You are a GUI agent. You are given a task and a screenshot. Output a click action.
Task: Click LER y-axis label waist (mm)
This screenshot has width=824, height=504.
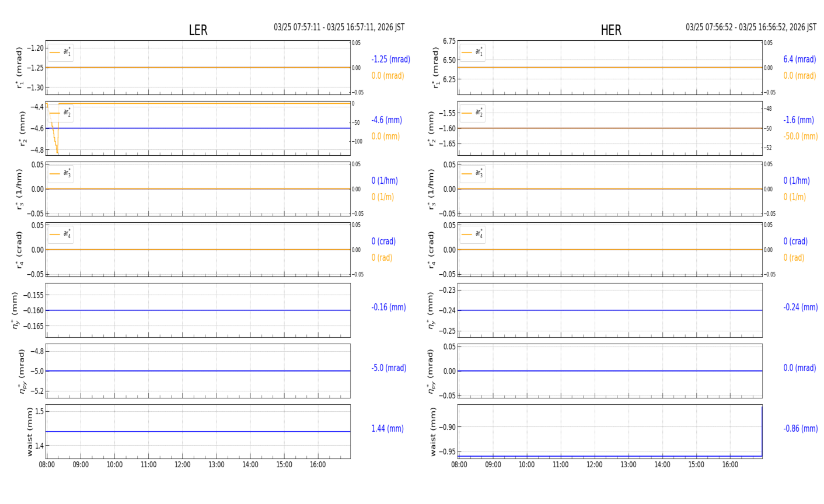tap(29, 432)
